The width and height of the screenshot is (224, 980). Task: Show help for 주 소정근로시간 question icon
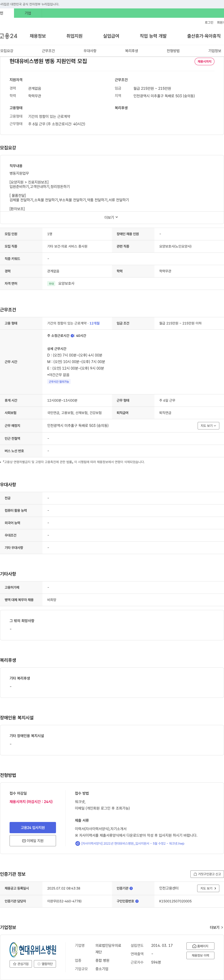(x=72, y=336)
